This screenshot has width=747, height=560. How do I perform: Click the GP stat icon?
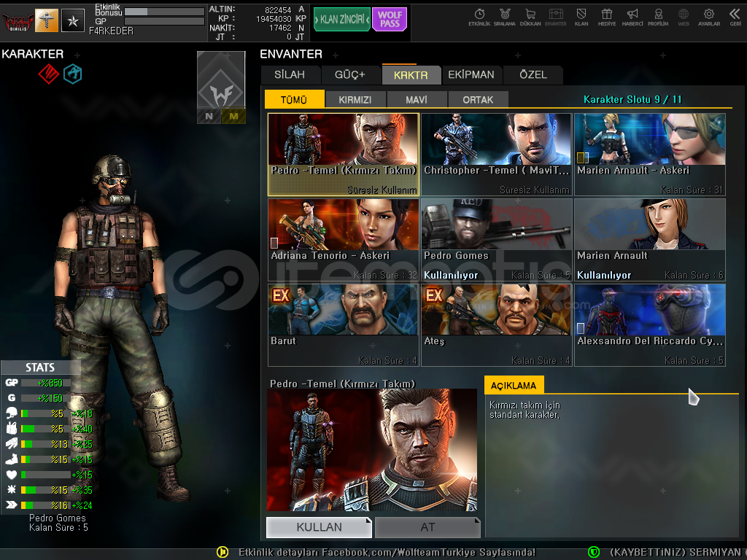tap(12, 382)
